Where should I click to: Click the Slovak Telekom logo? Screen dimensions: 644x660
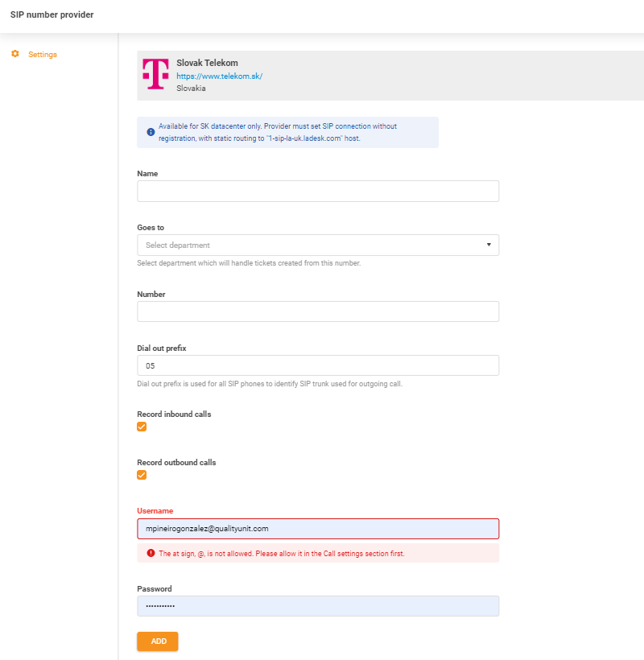(155, 74)
